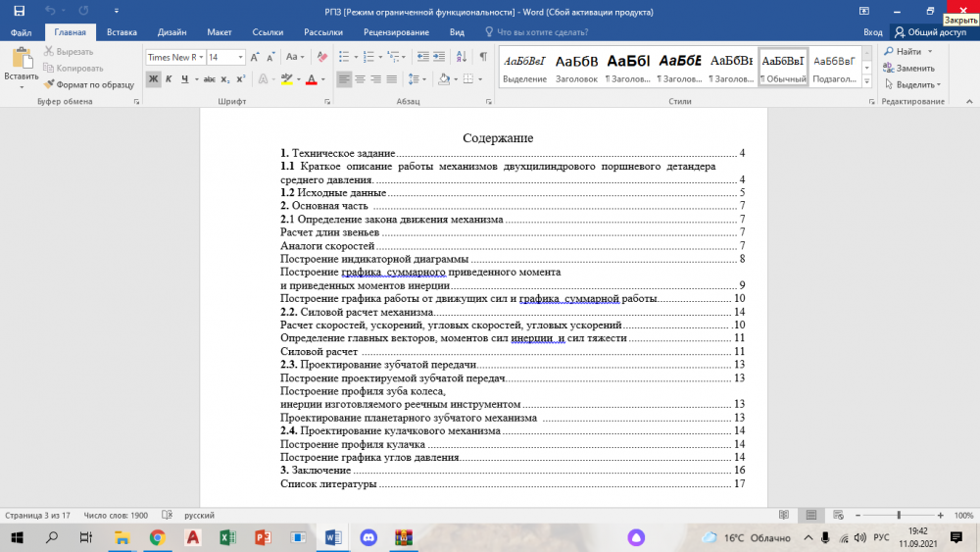The width and height of the screenshot is (980, 552).
Task: Click the Justify alignment icon
Action: [x=392, y=79]
